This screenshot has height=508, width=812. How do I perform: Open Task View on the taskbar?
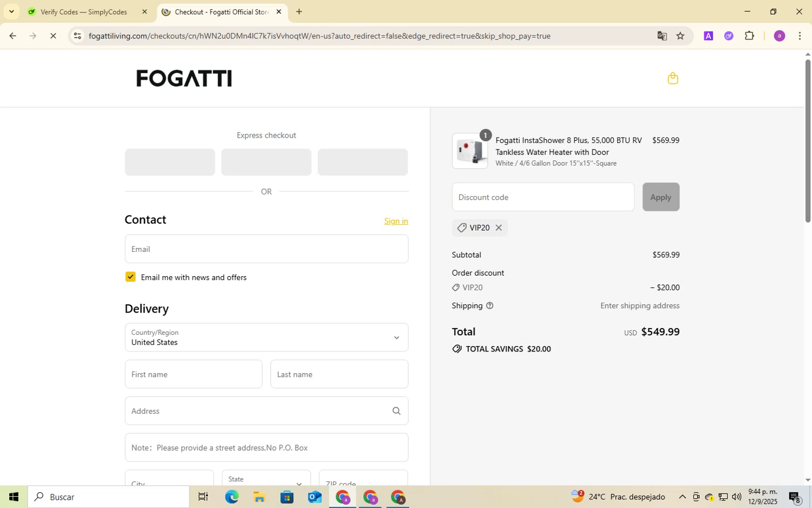pos(203,497)
